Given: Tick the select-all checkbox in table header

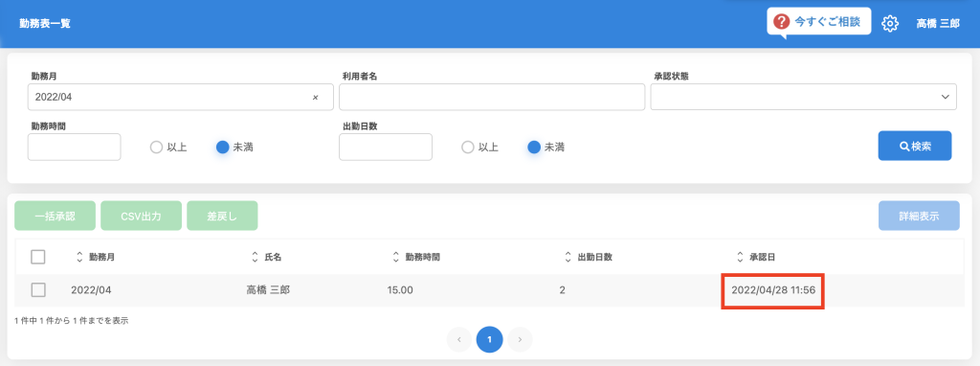Looking at the screenshot, I should [38, 257].
